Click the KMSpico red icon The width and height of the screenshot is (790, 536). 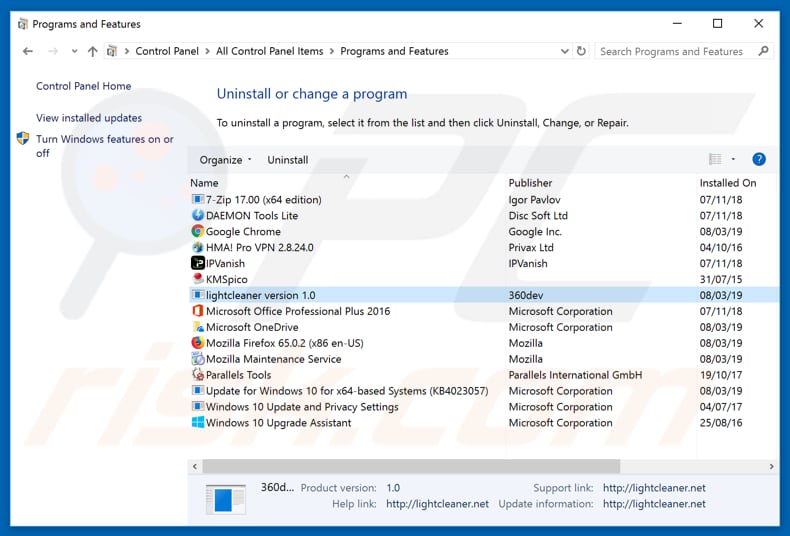198,279
